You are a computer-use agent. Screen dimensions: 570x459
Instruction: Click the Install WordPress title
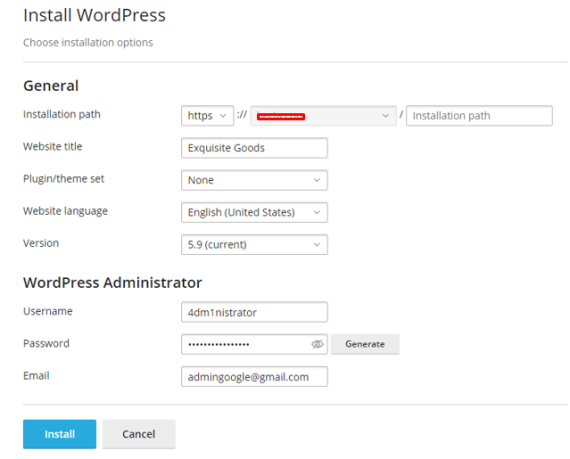coord(95,15)
